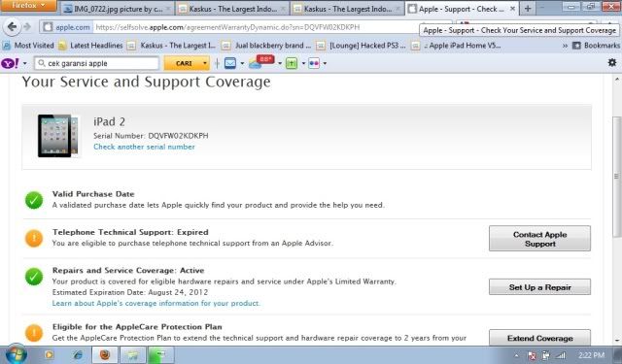
Task: Click the orange alert icon beside Telephone Technical Support
Action: point(34,239)
